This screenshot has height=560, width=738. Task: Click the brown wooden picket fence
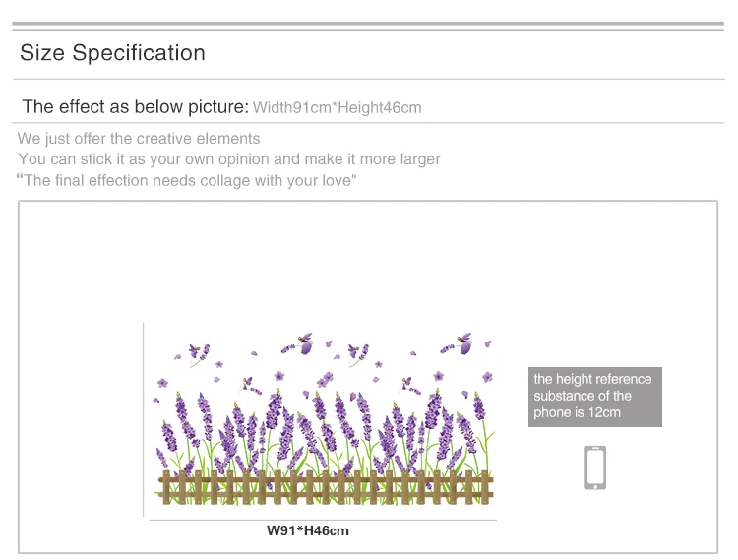(x=325, y=486)
